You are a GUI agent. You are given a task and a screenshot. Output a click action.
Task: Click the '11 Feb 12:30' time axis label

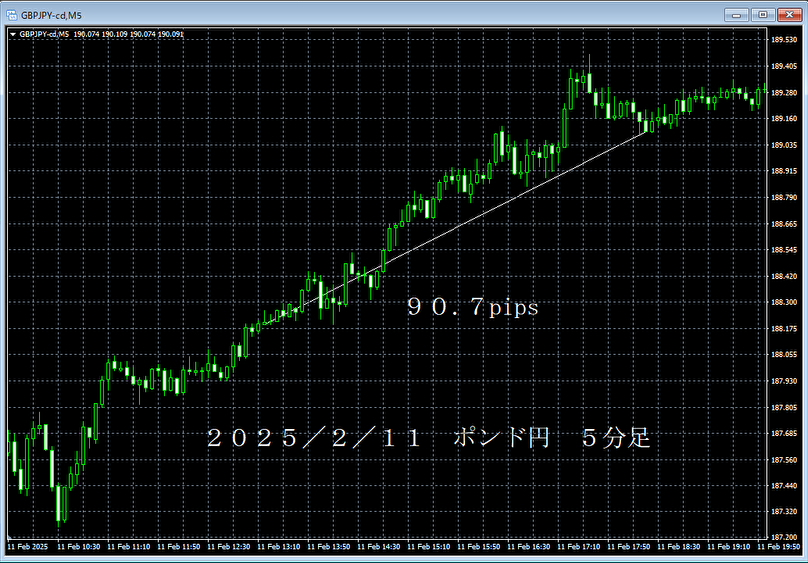point(228,547)
